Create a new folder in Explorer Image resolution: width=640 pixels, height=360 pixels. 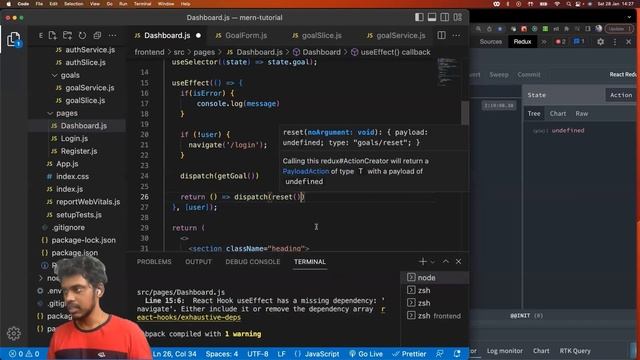click(x=67, y=36)
